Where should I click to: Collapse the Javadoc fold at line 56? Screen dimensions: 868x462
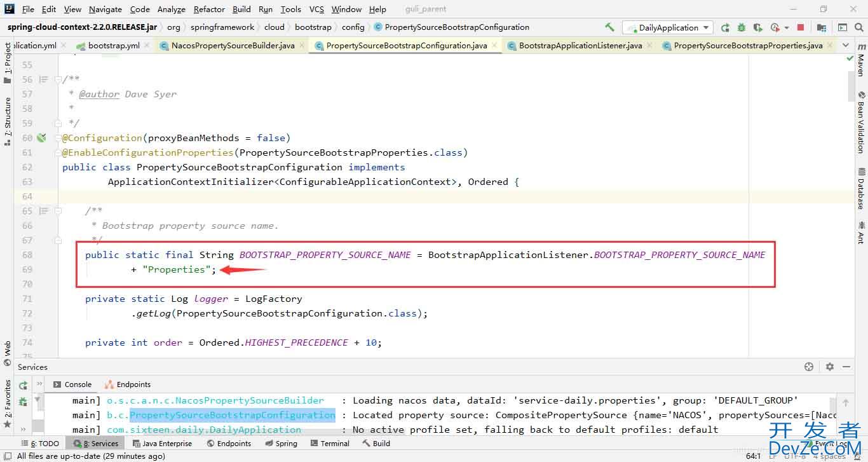(58, 79)
